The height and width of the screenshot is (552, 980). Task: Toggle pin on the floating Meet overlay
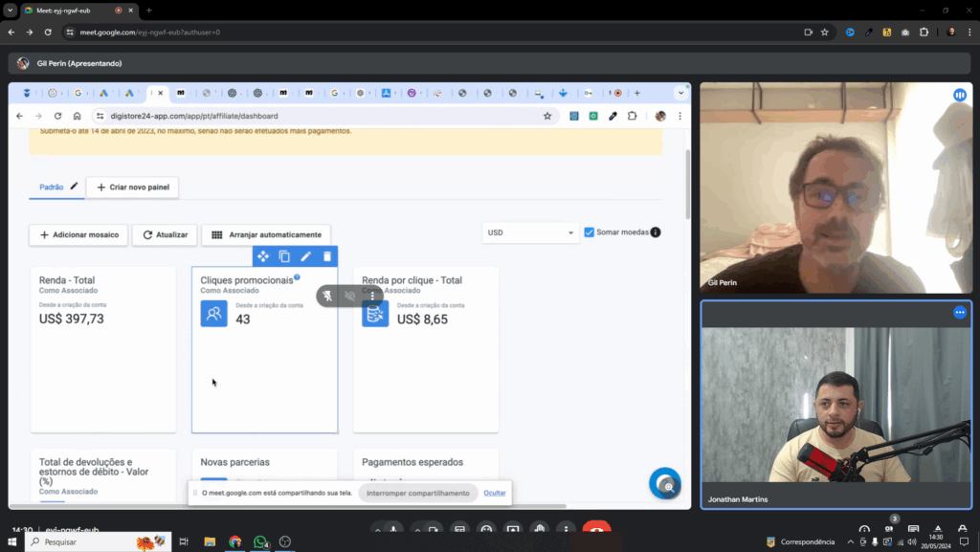click(327, 296)
